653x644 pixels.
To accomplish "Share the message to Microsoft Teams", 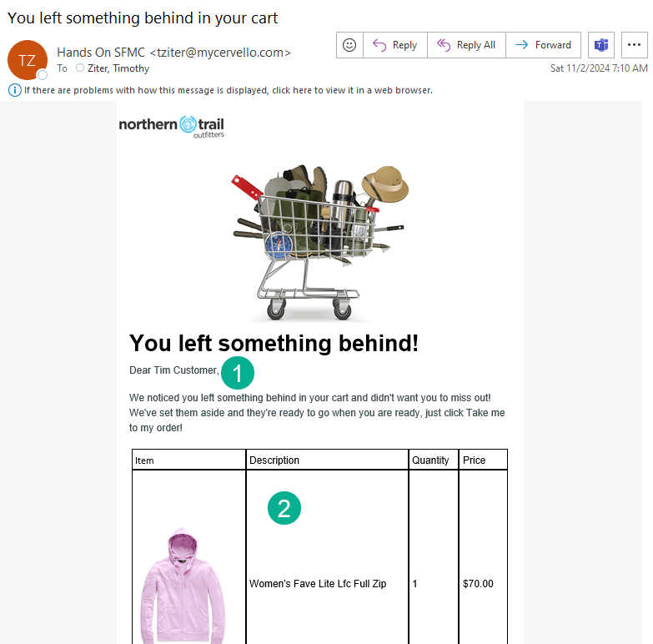I will 600,45.
